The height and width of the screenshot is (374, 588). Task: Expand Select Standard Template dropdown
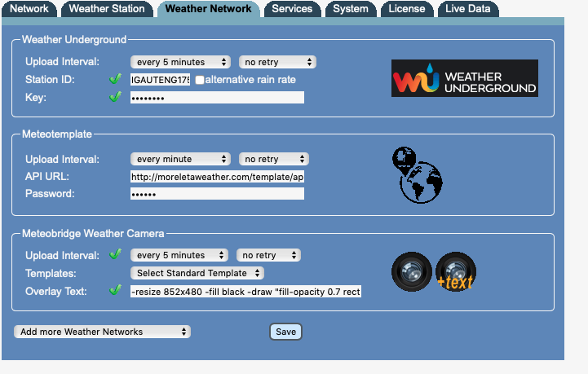click(197, 273)
